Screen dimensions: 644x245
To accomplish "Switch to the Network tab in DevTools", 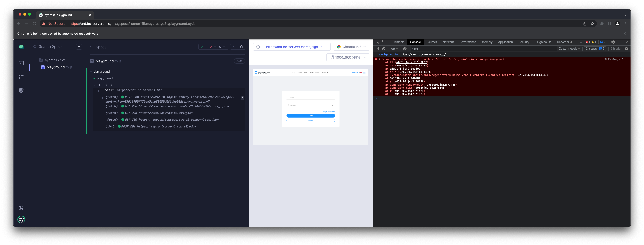I will (x=448, y=42).
